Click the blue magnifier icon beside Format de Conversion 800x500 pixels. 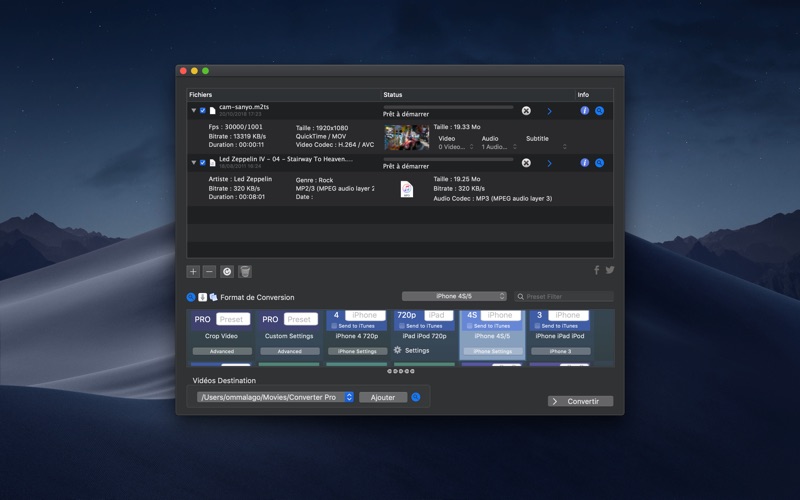[191, 297]
